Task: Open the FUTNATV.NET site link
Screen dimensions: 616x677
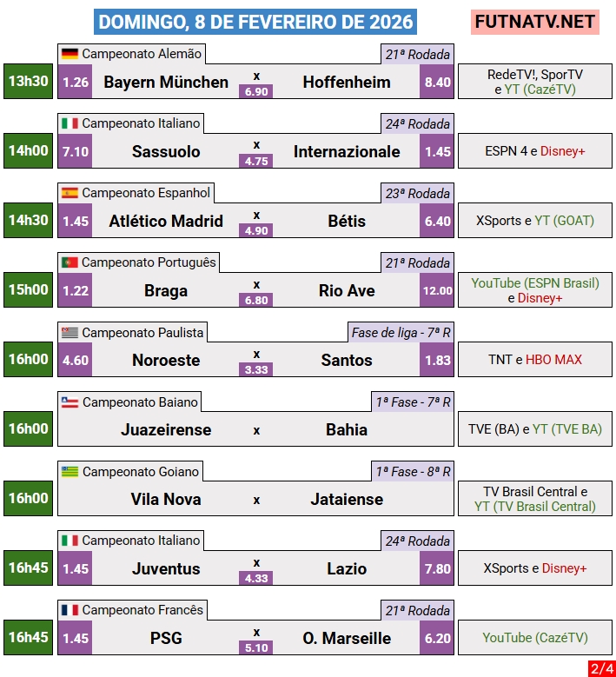Action: click(535, 22)
